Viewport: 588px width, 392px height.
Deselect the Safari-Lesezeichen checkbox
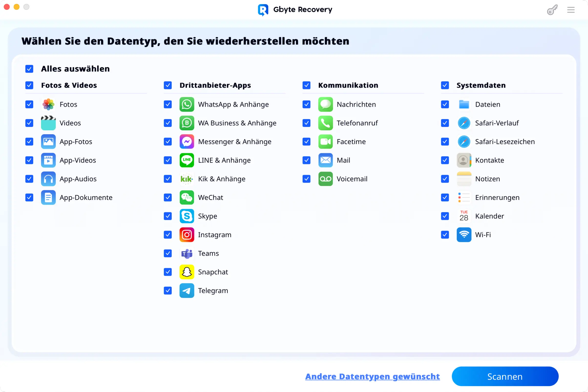445,142
